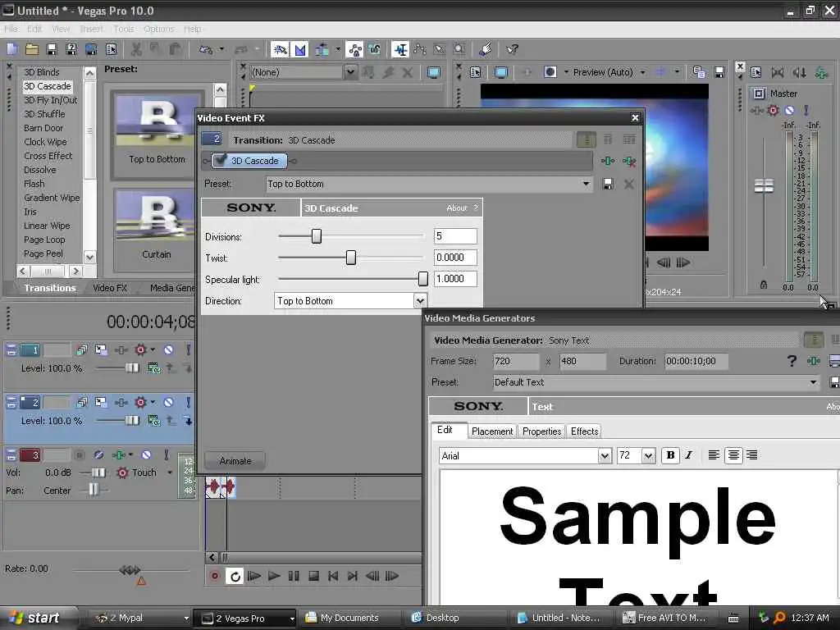Switch to the Video FX tab
840x630 pixels.
coord(110,288)
